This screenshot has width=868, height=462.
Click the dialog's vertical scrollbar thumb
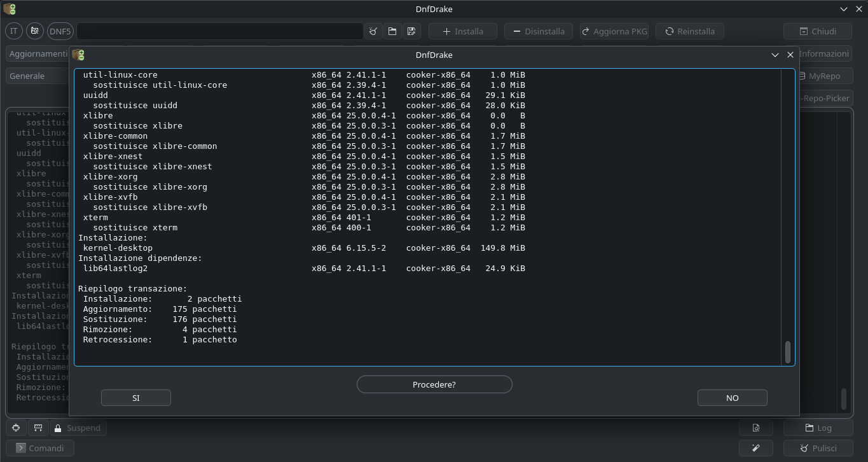tap(788, 352)
